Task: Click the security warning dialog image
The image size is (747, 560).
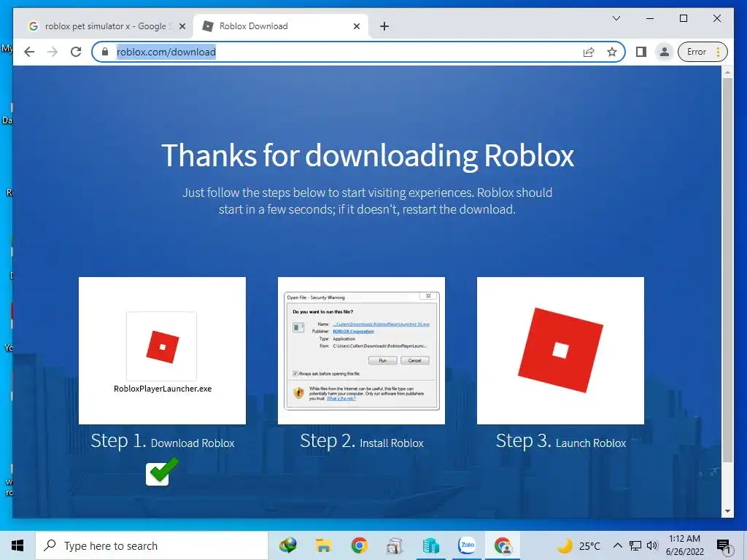Action: click(x=362, y=351)
